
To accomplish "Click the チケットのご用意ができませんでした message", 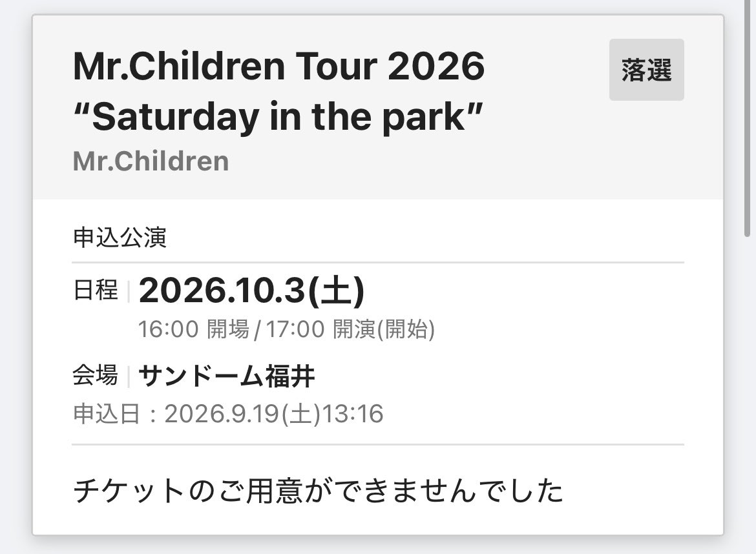I will [x=318, y=491].
